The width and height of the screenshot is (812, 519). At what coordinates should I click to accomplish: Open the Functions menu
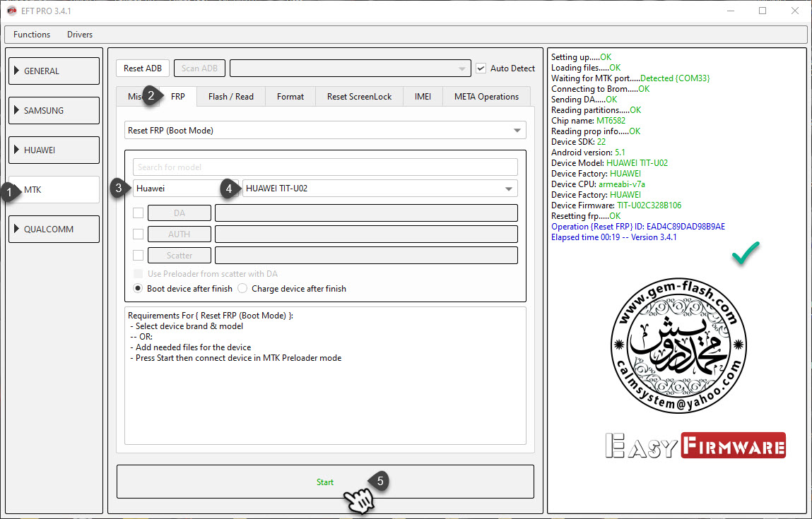(32, 34)
